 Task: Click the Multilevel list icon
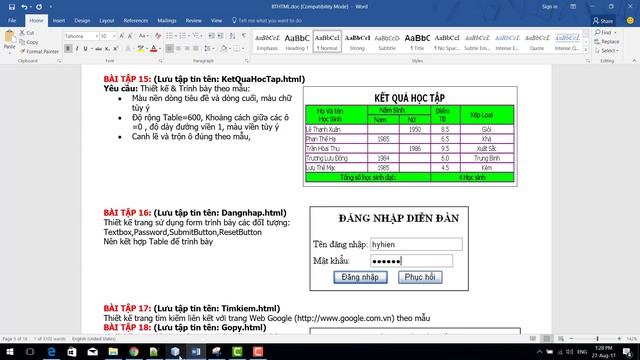[x=196, y=36]
